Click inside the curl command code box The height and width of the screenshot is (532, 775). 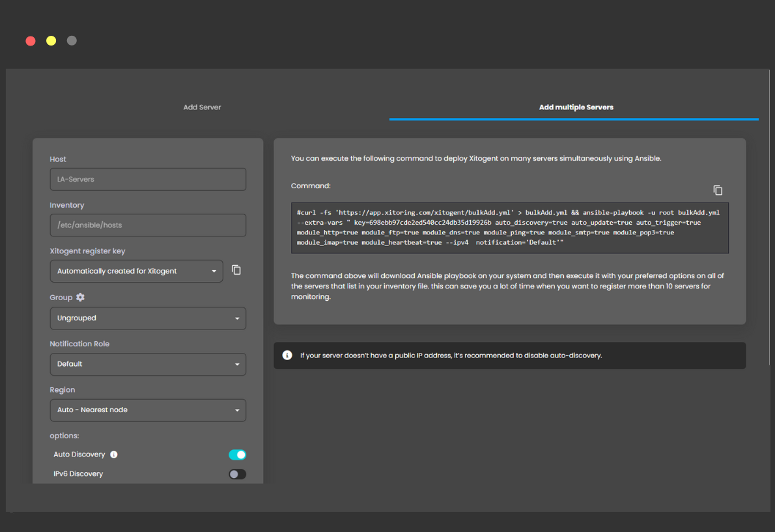click(509, 228)
